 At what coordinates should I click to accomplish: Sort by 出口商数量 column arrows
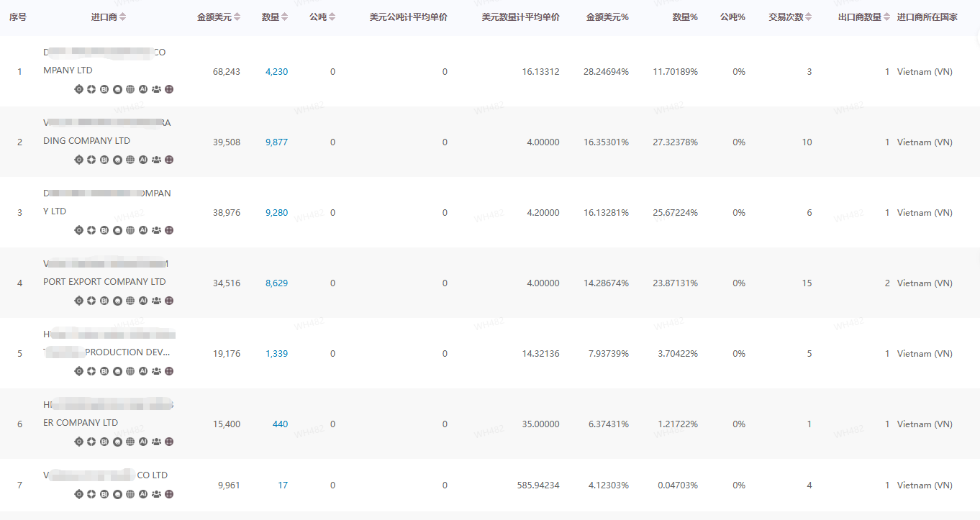click(x=886, y=17)
